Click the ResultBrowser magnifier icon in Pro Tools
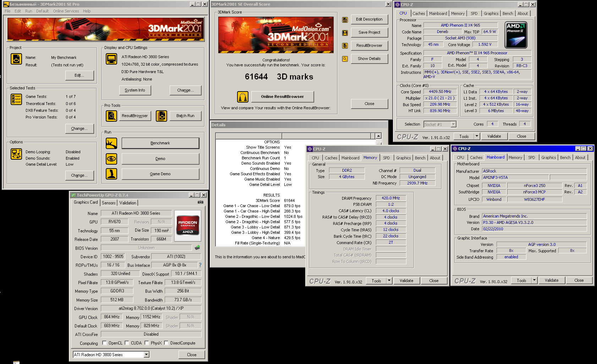This screenshot has width=597, height=364. point(111,116)
